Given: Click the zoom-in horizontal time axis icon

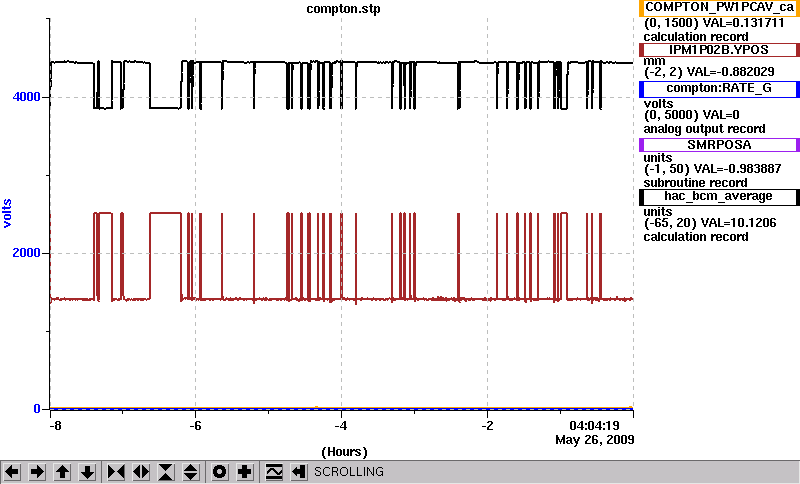Looking at the screenshot, I should point(116,472).
